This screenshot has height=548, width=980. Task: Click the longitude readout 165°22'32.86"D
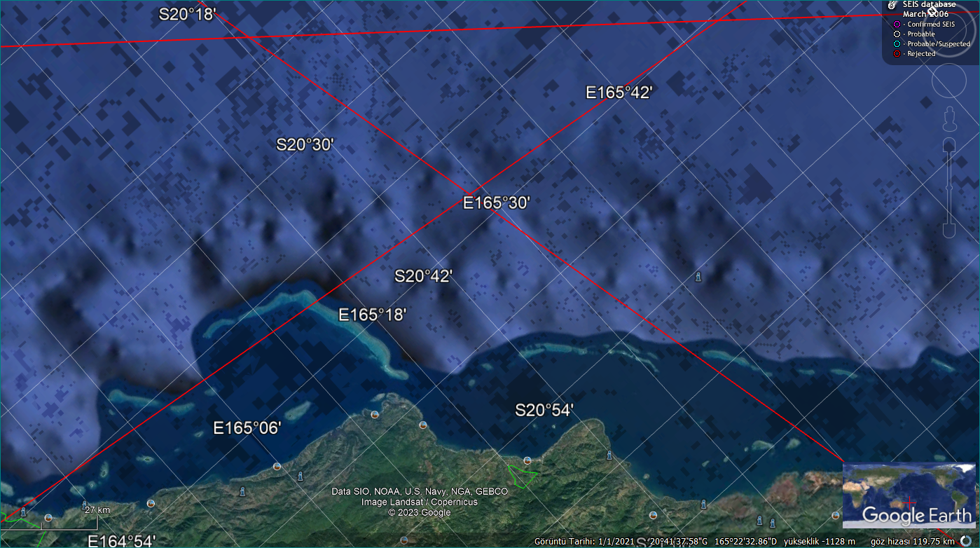click(x=745, y=541)
